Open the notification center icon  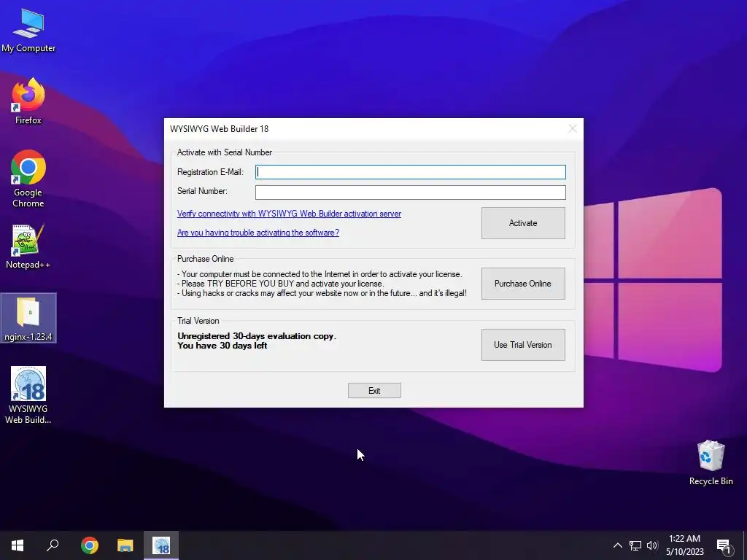click(724, 546)
